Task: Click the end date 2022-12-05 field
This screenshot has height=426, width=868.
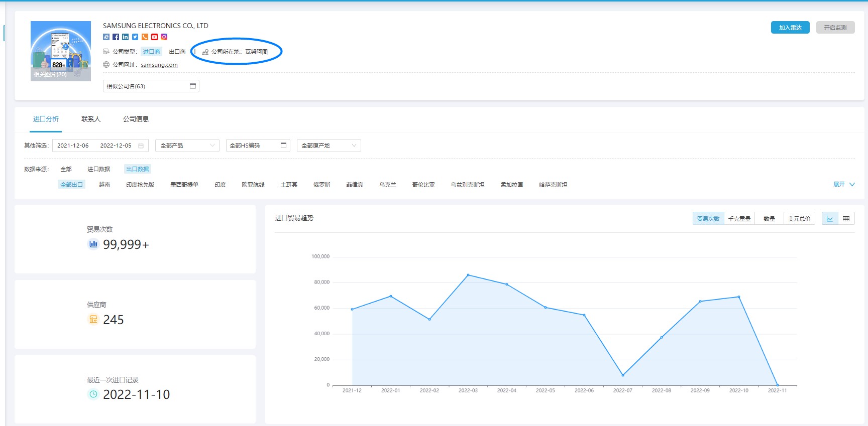Action: pos(116,146)
